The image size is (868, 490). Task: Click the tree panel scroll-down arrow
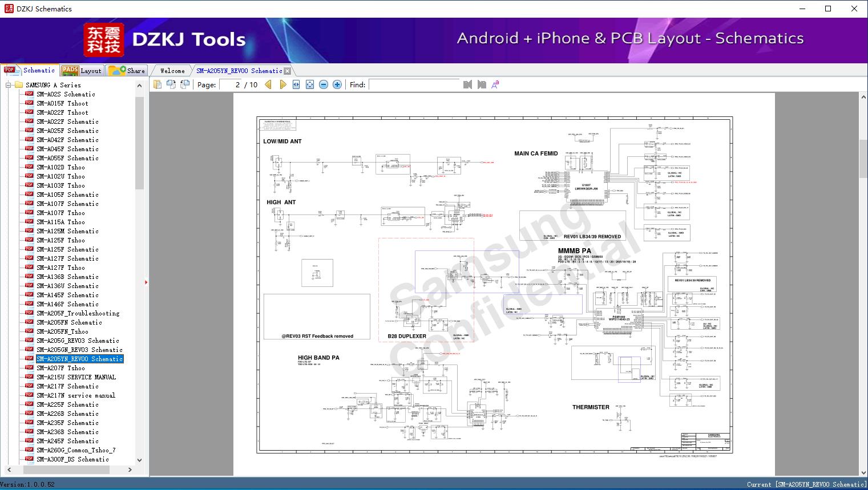tap(139, 460)
